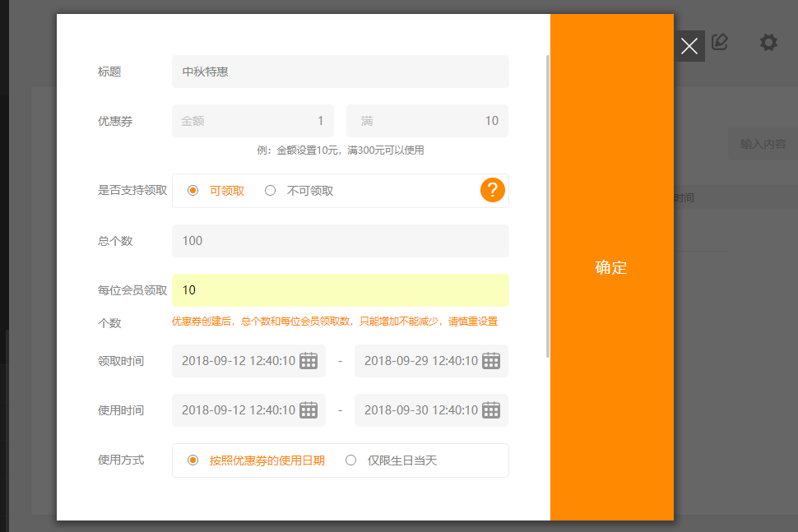Choose 仅限生日当天 usage mode
The width and height of the screenshot is (798, 532).
351,460
